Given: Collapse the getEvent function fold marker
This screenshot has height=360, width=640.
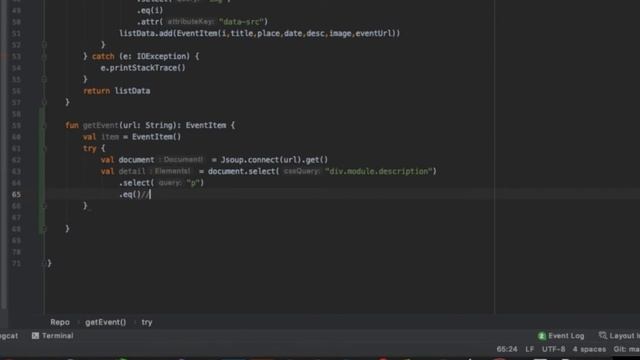Looking at the screenshot, I should [44, 125].
